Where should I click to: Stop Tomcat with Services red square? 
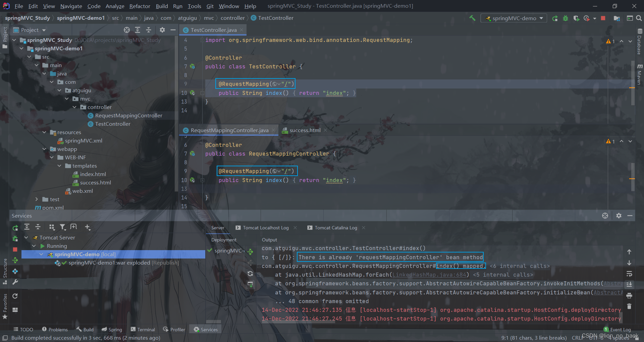(x=15, y=249)
